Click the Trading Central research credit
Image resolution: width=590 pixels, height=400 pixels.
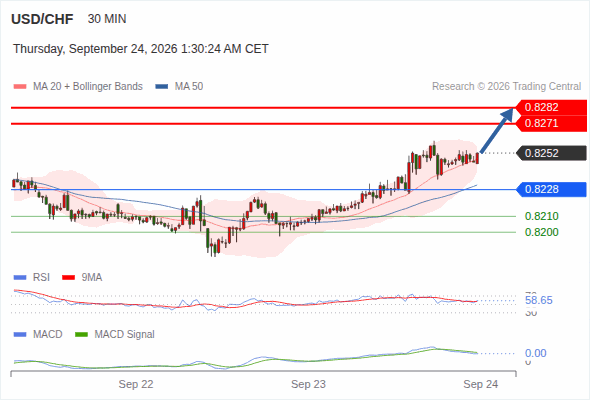506,87
